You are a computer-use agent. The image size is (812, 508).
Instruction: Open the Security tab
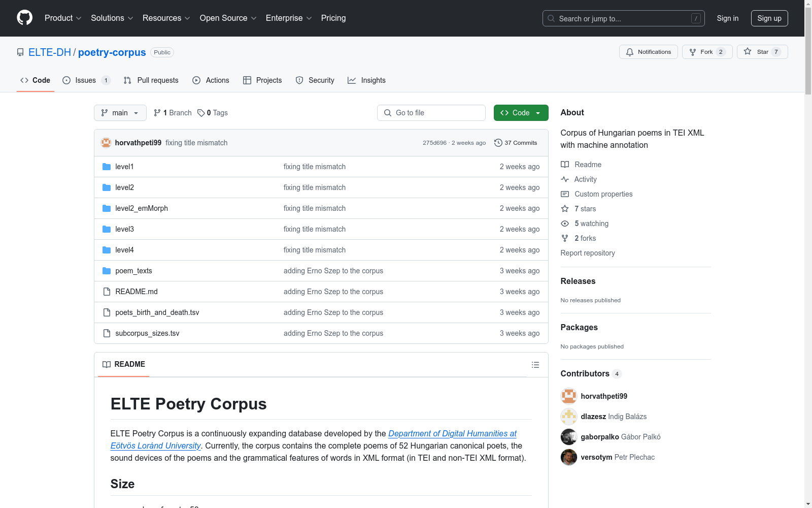tap(315, 80)
